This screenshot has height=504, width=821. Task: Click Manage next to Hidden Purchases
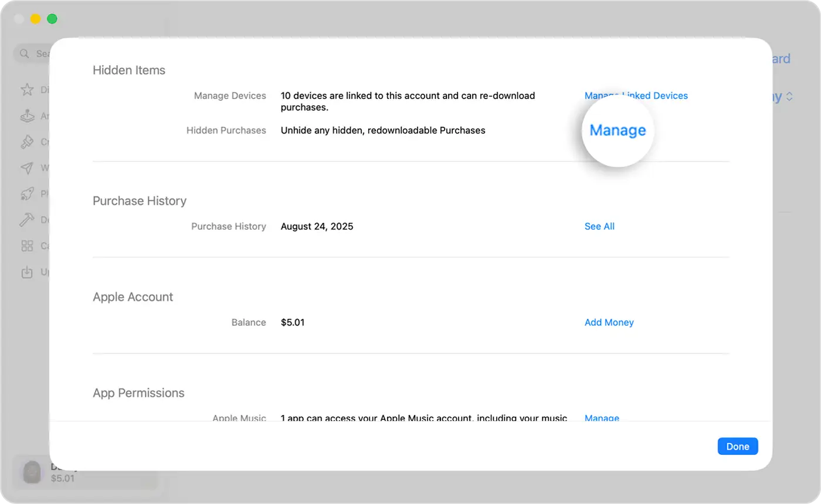click(x=618, y=131)
